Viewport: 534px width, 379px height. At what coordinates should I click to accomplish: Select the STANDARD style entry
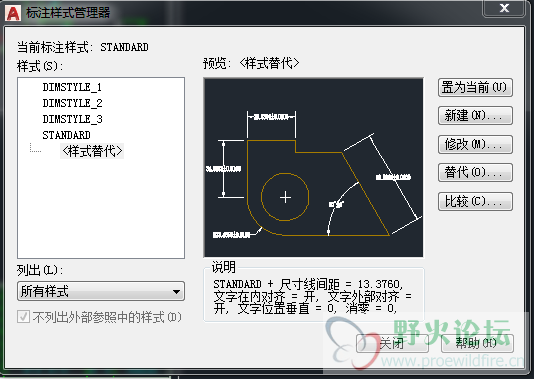click(66, 135)
